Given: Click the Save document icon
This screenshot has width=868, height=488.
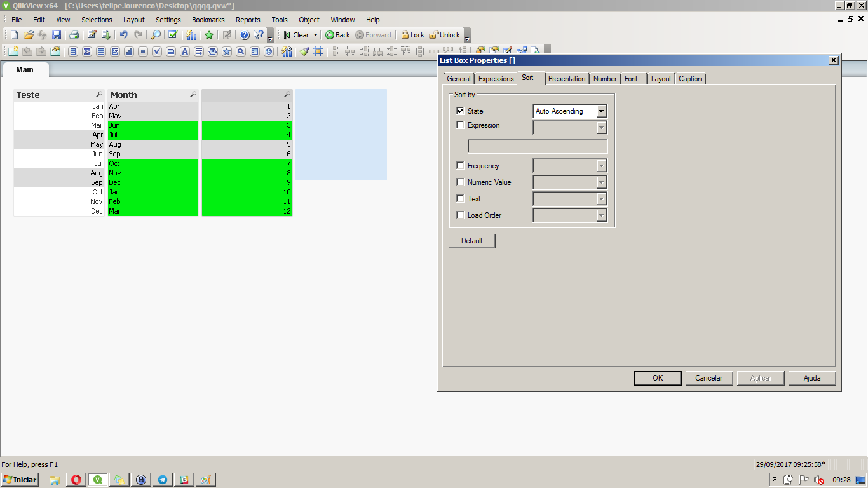Looking at the screenshot, I should 57,35.
